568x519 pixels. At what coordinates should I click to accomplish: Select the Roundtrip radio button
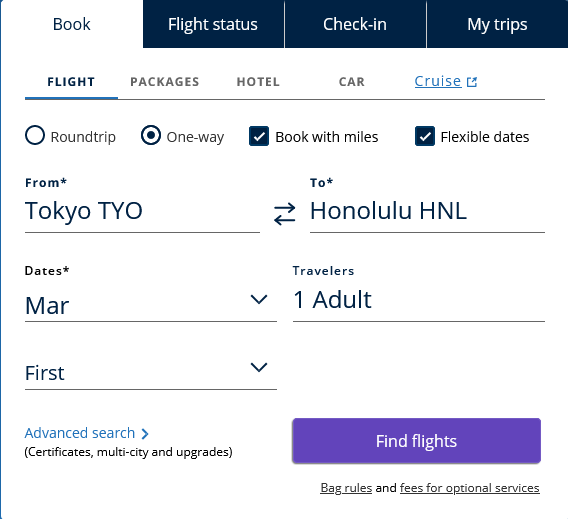pyautogui.click(x=35, y=135)
